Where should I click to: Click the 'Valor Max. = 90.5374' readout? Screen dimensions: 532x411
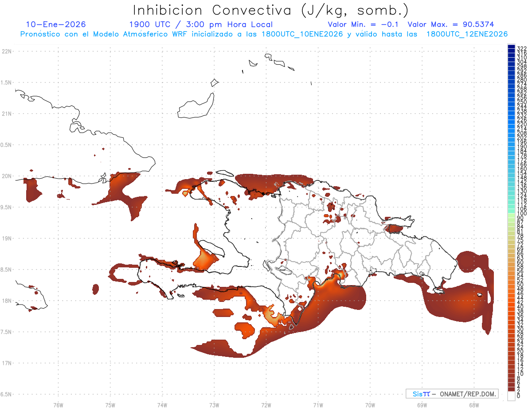(451, 24)
